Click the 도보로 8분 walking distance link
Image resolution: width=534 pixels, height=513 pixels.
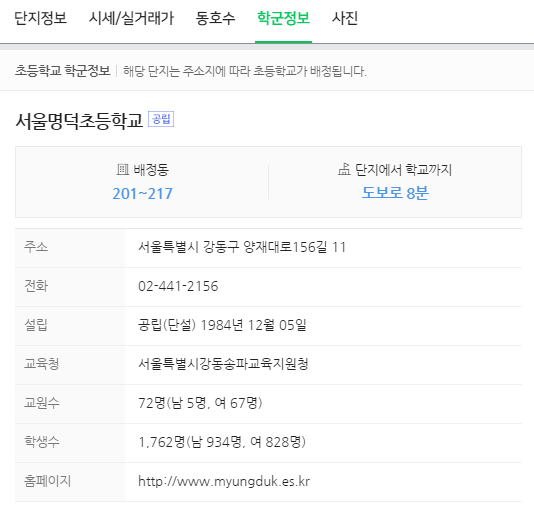(x=395, y=193)
